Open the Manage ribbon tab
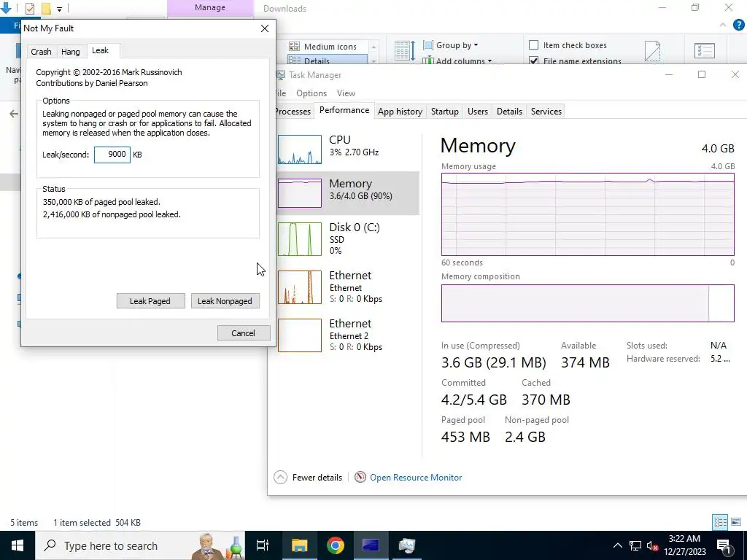Image resolution: width=747 pixels, height=560 pixels. pyautogui.click(x=210, y=7)
